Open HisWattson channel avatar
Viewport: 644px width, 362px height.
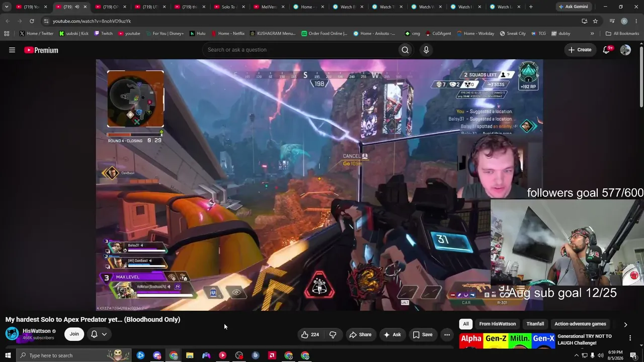pyautogui.click(x=12, y=334)
